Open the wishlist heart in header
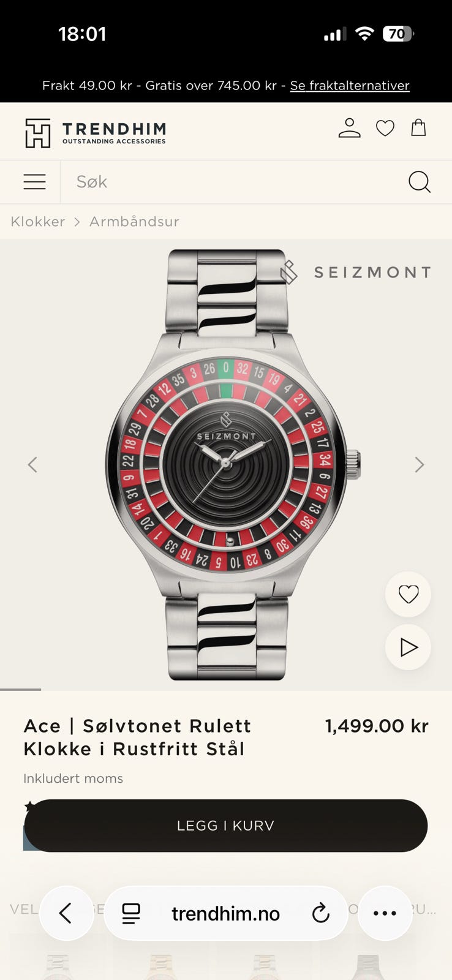Screen dimensions: 452x980 385,128
